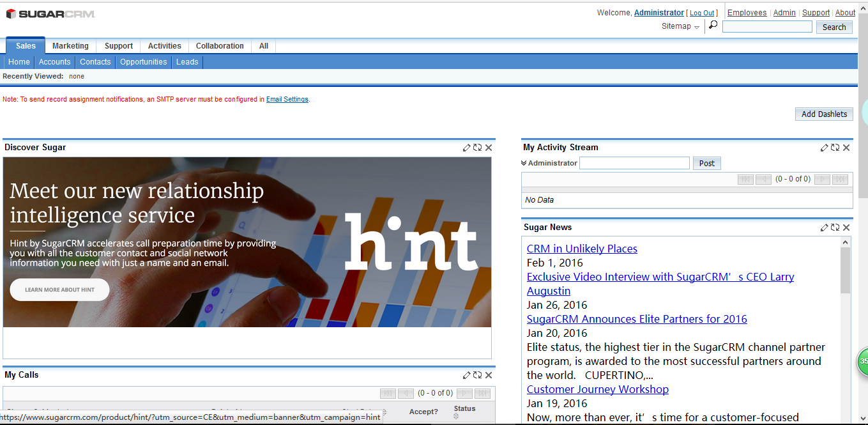Open the Collaboration tab
The width and height of the screenshot is (868, 425).
[x=220, y=46]
